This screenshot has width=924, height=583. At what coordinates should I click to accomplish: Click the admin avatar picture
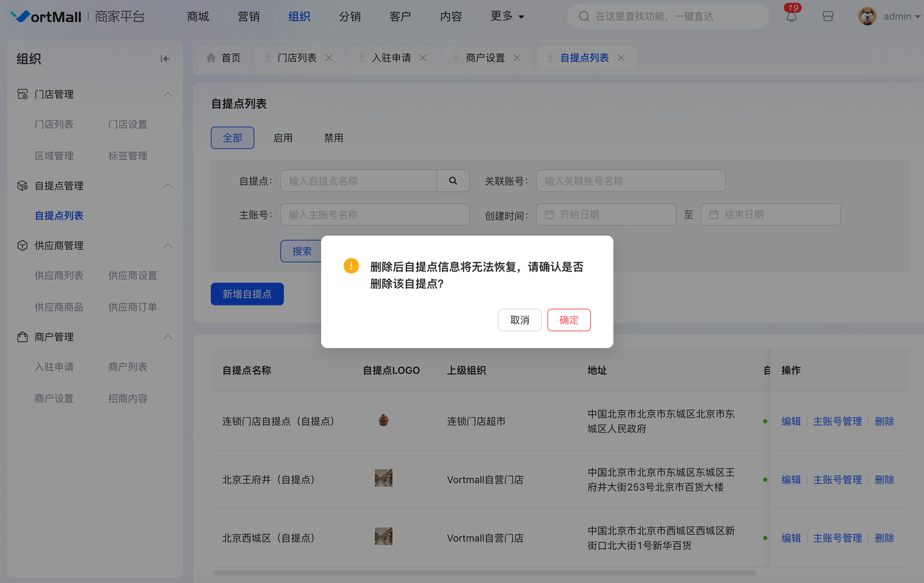867,16
